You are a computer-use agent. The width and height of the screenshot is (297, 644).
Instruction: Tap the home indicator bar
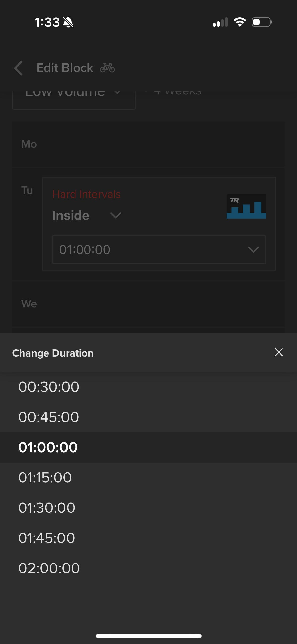coord(148,636)
